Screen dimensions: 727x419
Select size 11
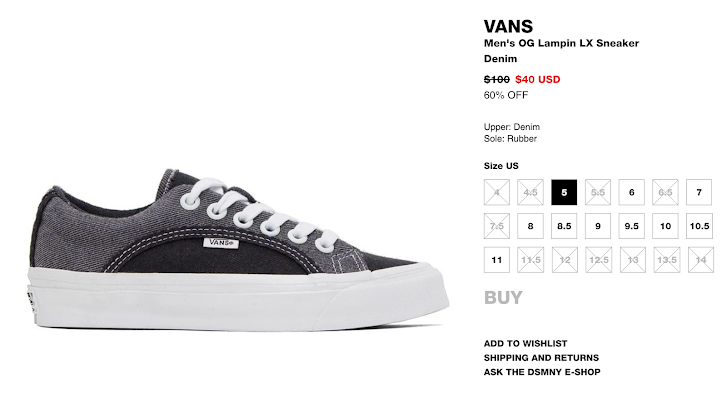pyautogui.click(x=497, y=260)
